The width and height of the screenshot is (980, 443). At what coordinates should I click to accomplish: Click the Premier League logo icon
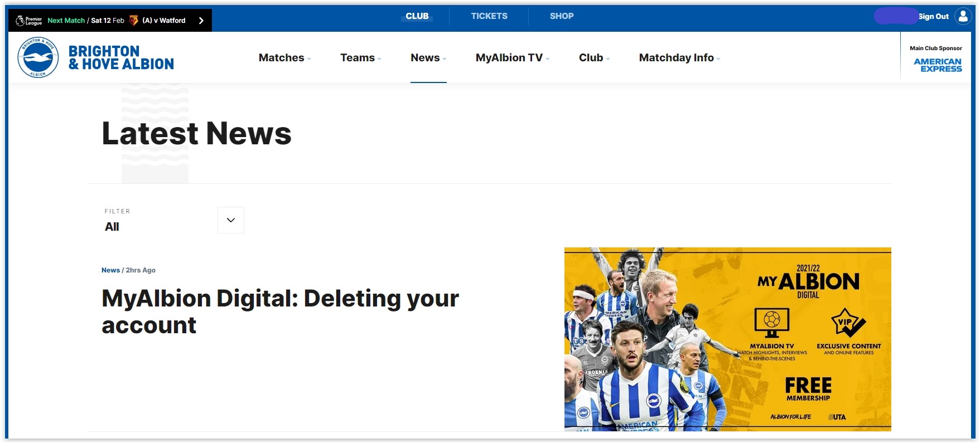click(x=28, y=21)
